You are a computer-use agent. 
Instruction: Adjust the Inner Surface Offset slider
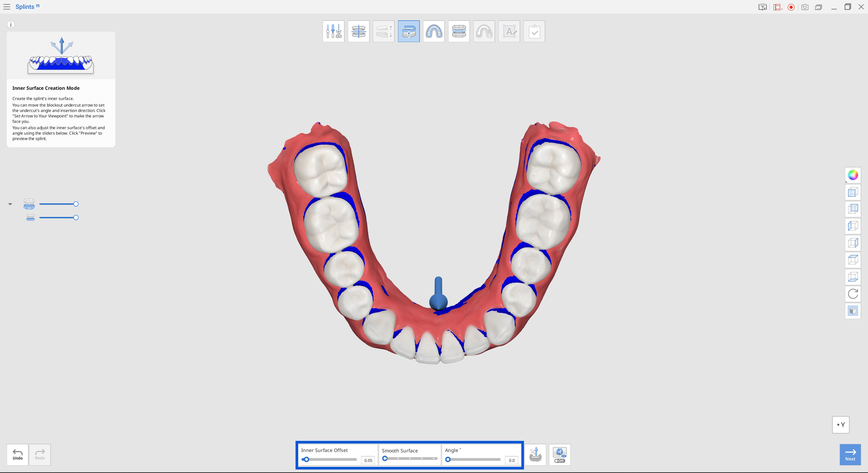(329, 459)
